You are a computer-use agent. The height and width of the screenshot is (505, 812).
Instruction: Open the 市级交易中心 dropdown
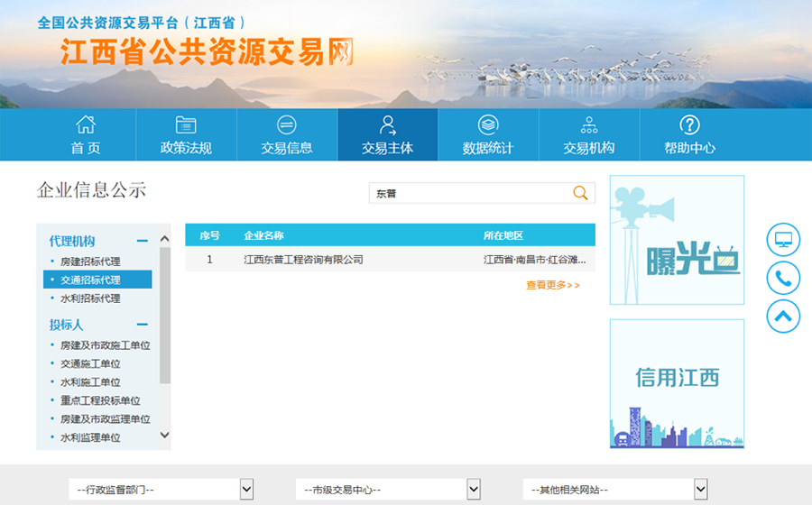point(388,489)
